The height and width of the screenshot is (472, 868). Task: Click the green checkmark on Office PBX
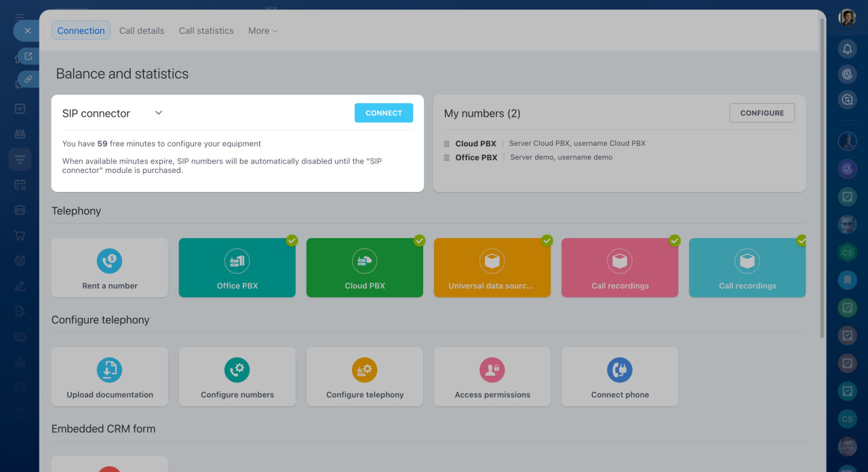click(292, 240)
